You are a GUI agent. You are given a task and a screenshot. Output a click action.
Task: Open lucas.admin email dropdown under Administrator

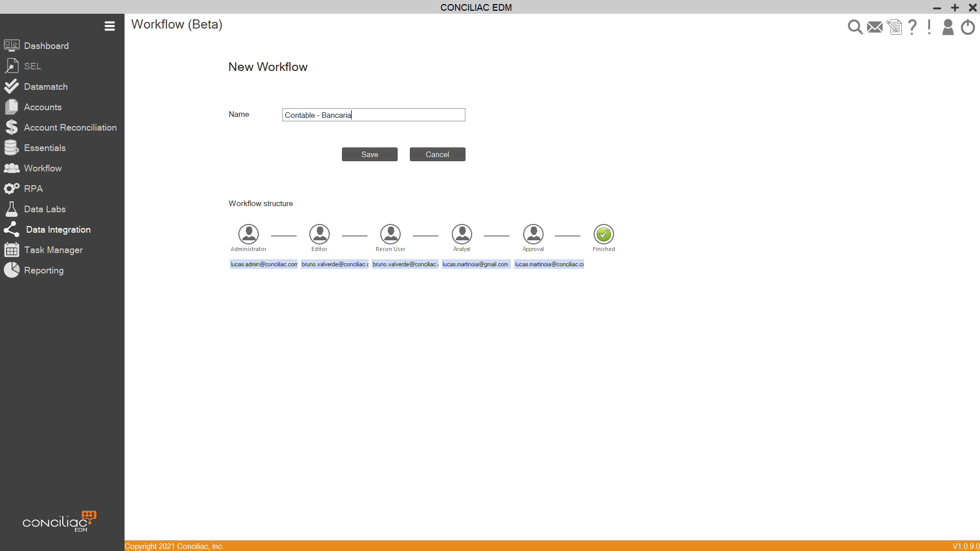264,264
